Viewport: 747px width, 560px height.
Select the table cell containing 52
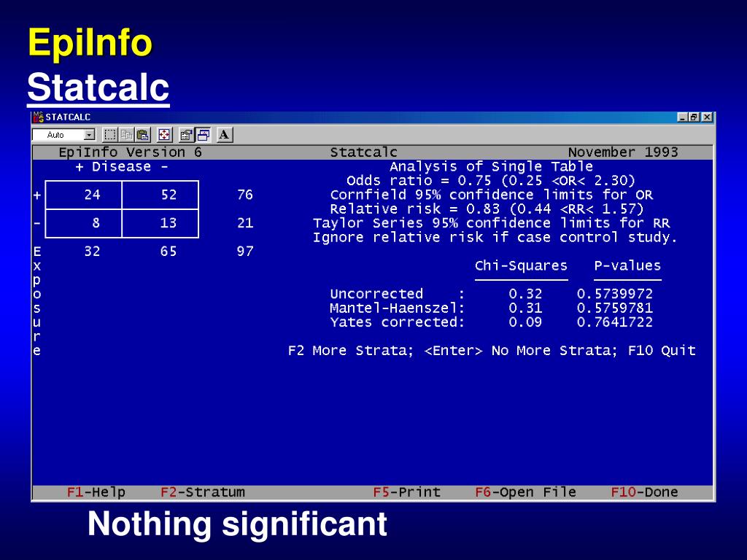coord(160,195)
